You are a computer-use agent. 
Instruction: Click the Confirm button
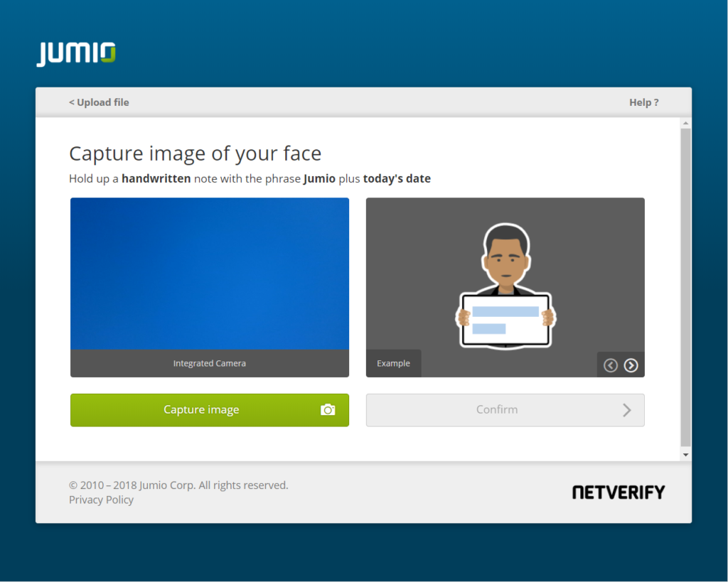pyautogui.click(x=505, y=410)
